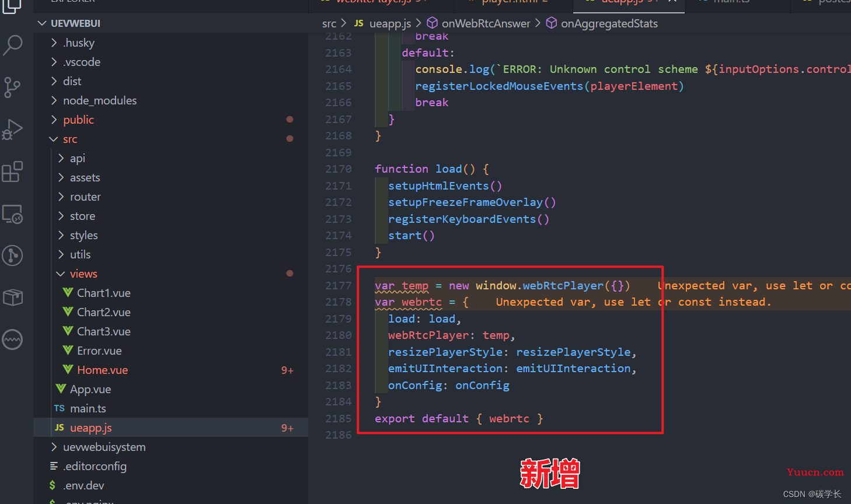Open the Source Control view
851x504 pixels.
tap(12, 87)
